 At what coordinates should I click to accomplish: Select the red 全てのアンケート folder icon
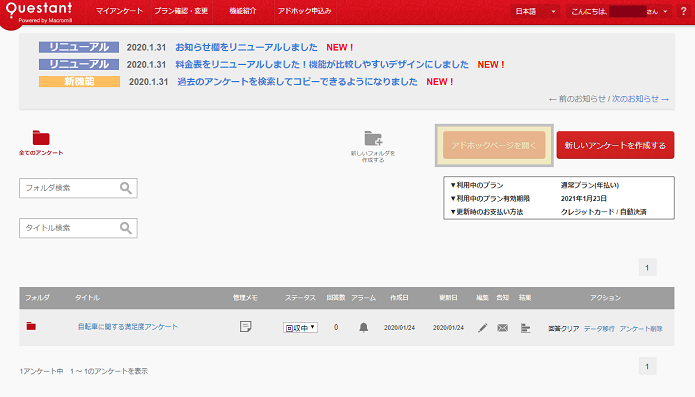tap(41, 138)
